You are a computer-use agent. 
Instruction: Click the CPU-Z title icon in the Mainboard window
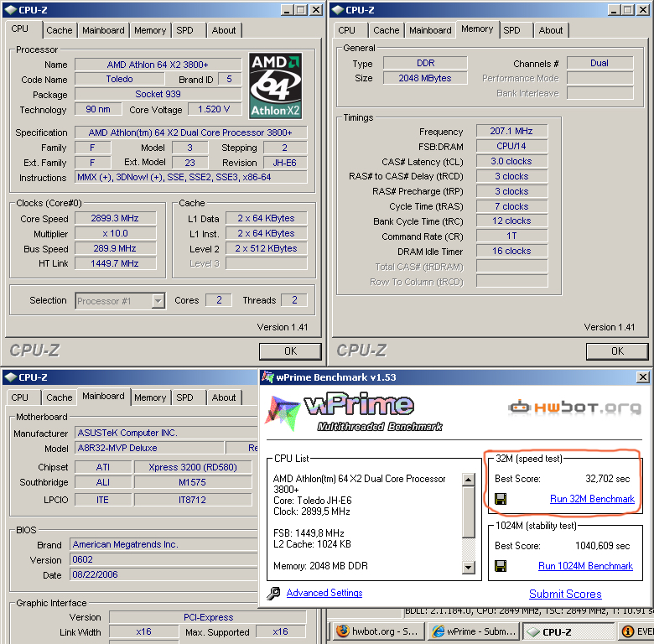[x=11, y=377]
